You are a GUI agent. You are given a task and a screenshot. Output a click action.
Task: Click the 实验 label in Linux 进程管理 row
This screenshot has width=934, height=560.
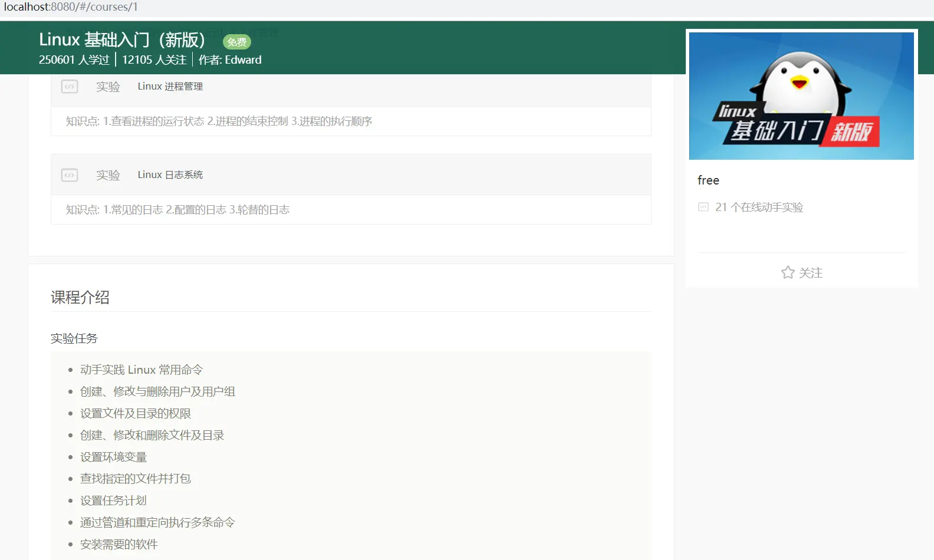coord(108,87)
